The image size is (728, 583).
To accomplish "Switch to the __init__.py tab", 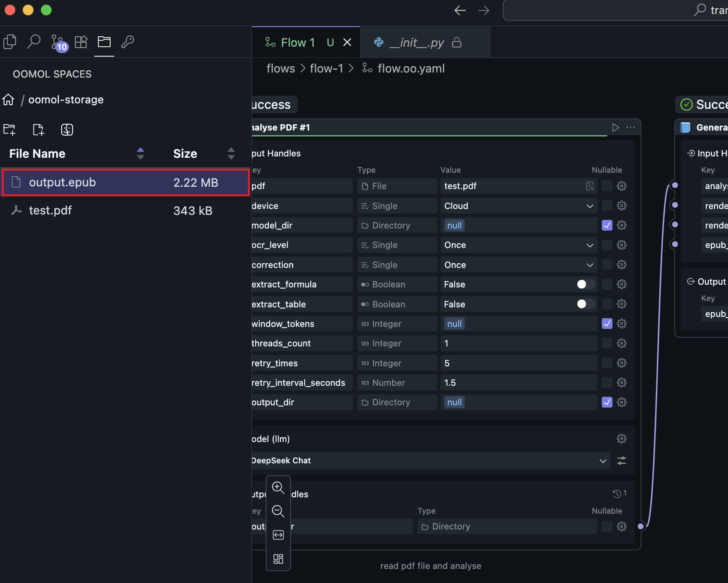I will coord(417,43).
